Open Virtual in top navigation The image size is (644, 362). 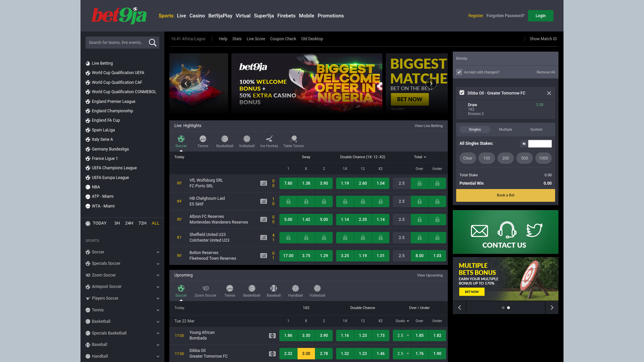(243, 16)
